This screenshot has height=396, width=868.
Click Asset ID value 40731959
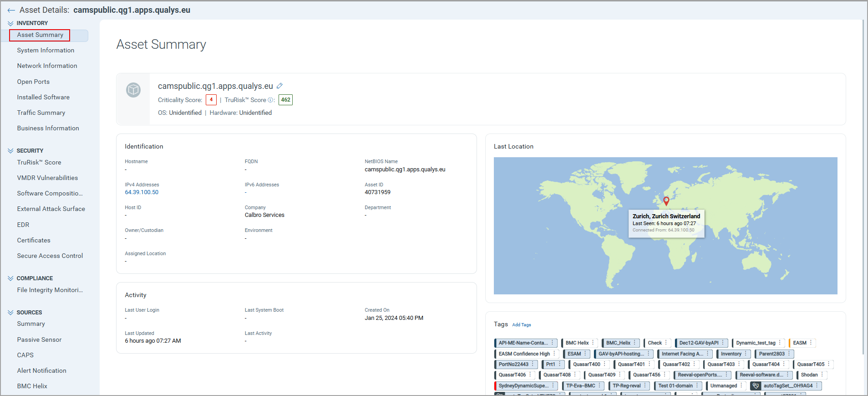[x=377, y=192]
